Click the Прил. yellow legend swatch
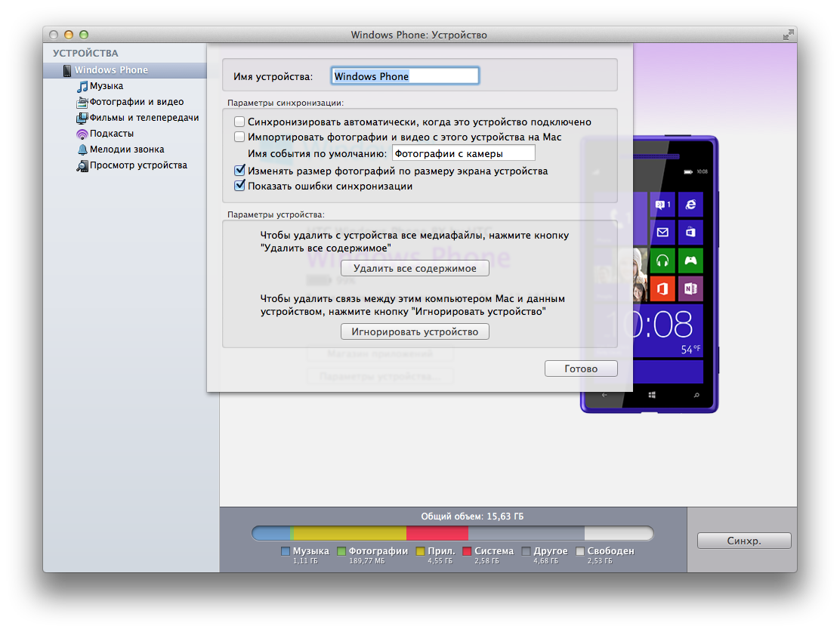The width and height of the screenshot is (840, 632). (x=420, y=551)
